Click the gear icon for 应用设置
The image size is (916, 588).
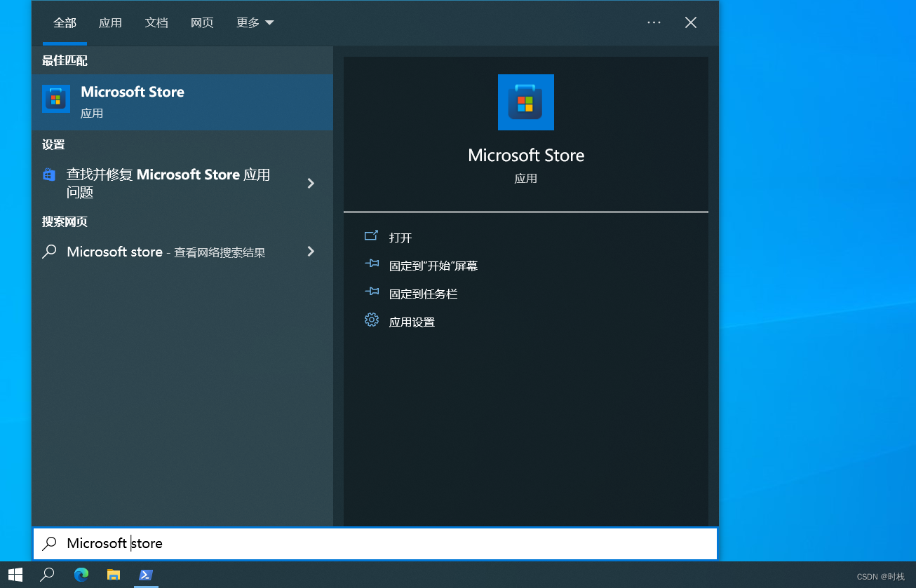tap(372, 320)
